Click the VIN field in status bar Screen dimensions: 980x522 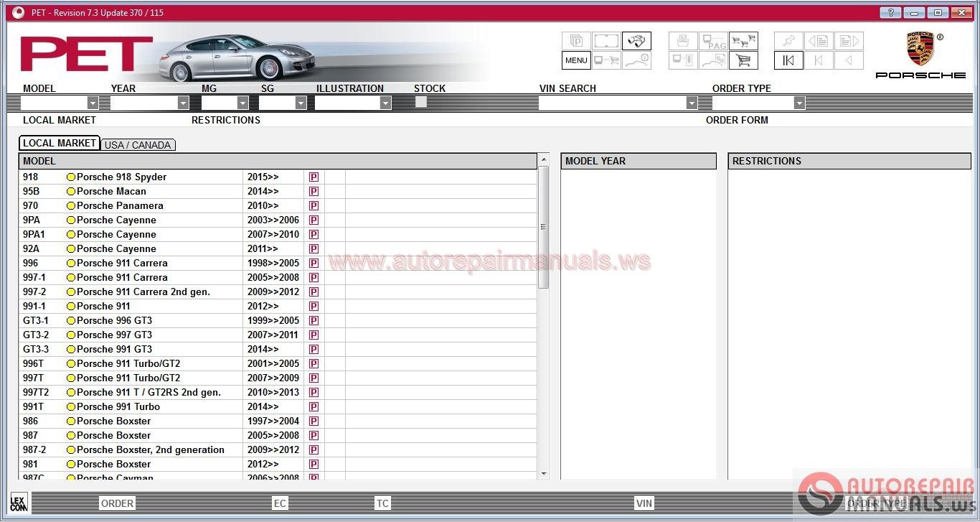(644, 503)
